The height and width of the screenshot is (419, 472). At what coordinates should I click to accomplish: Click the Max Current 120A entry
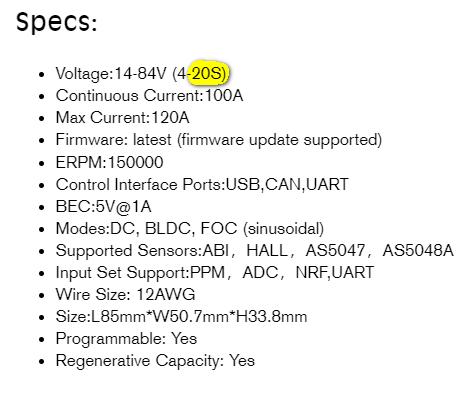click(122, 118)
